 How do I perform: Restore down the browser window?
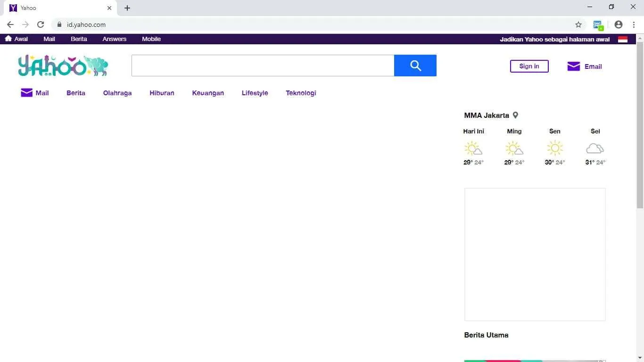pos(611,7)
